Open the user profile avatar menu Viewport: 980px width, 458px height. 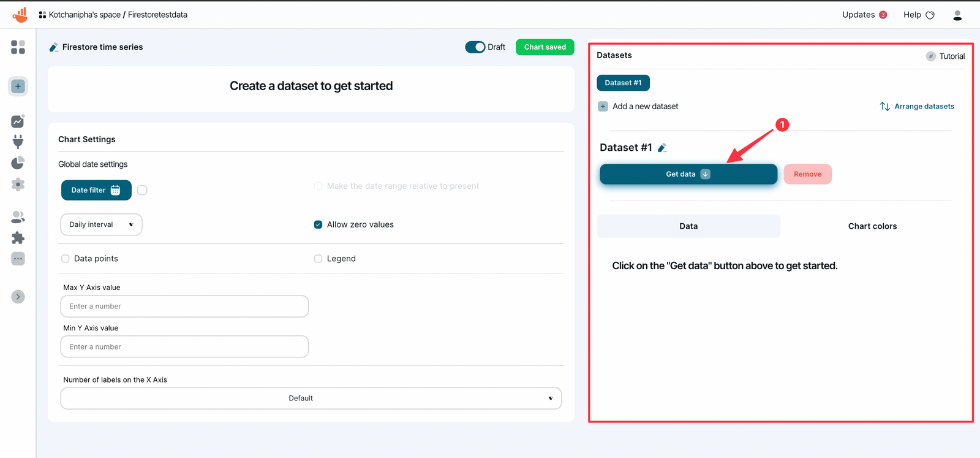pyautogui.click(x=957, y=15)
